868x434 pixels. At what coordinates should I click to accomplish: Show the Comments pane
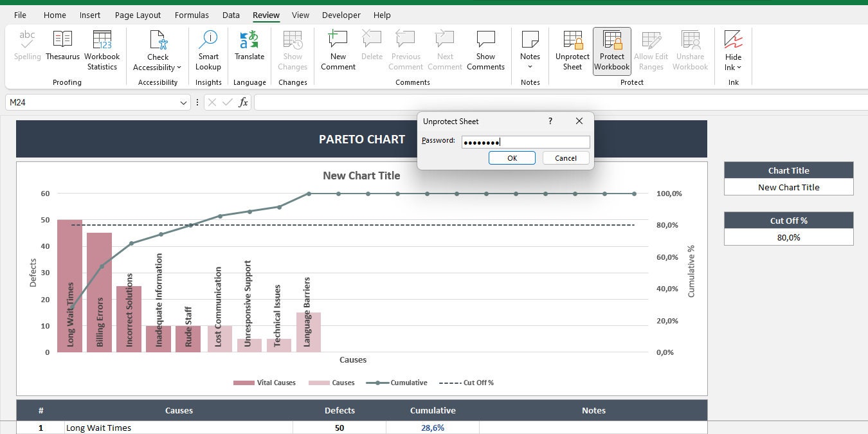coord(485,50)
